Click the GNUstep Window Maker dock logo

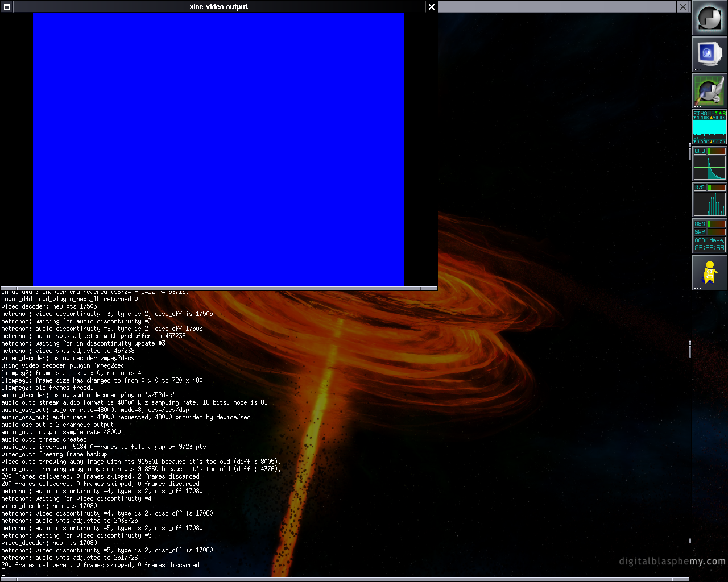coord(709,18)
